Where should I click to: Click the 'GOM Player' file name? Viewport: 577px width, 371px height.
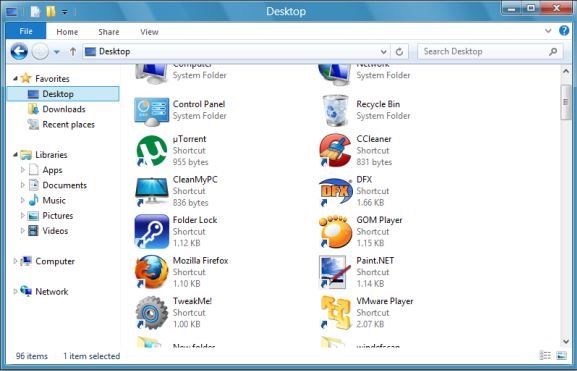coord(379,220)
